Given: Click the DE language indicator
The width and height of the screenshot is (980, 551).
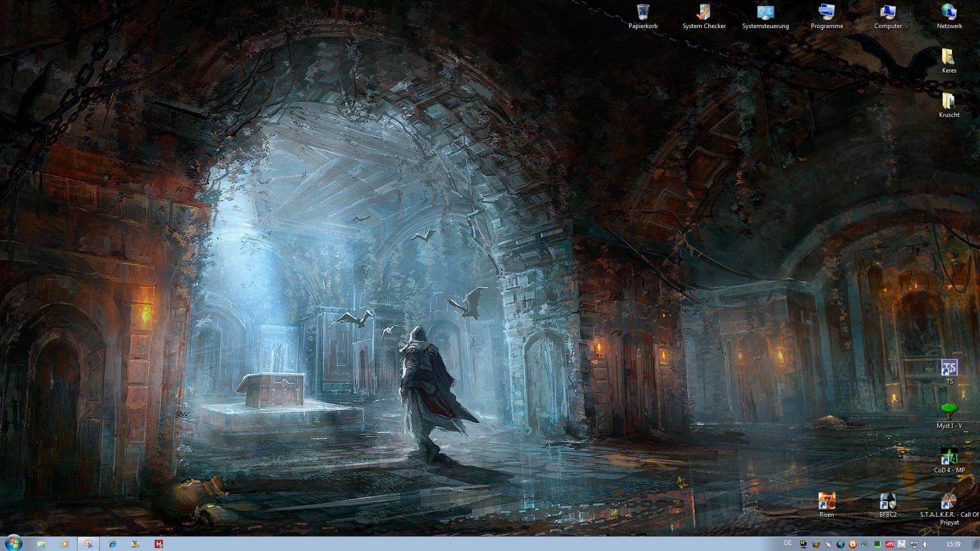Looking at the screenshot, I should point(787,543).
